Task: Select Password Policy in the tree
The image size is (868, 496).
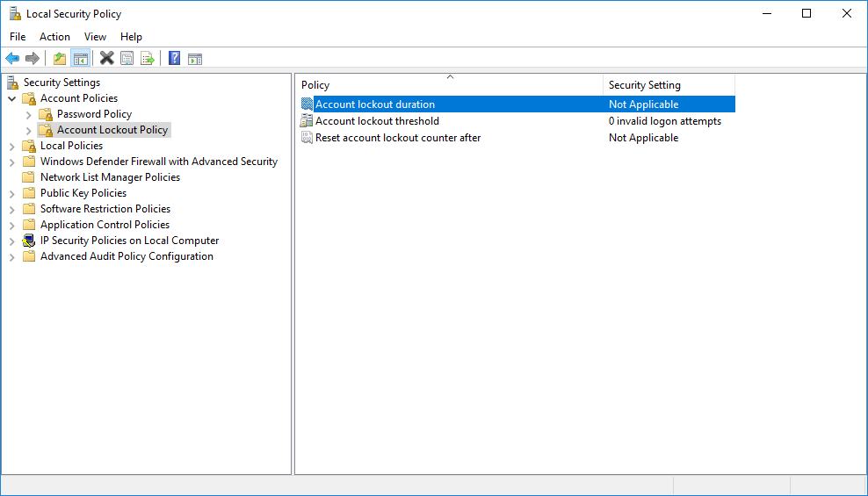Action: (94, 114)
